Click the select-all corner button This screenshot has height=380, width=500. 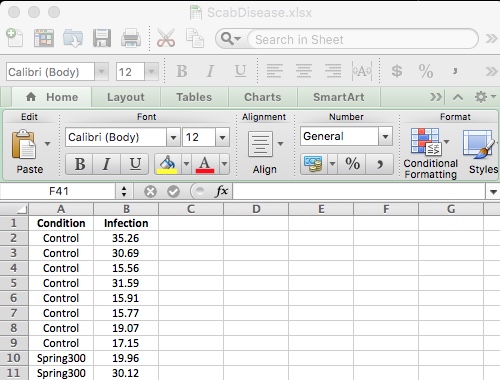(14, 209)
